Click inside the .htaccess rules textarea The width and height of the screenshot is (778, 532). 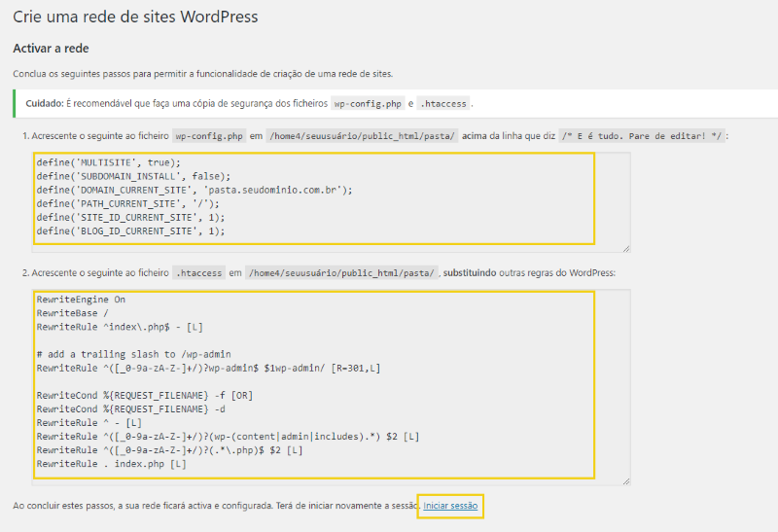[x=331, y=388]
